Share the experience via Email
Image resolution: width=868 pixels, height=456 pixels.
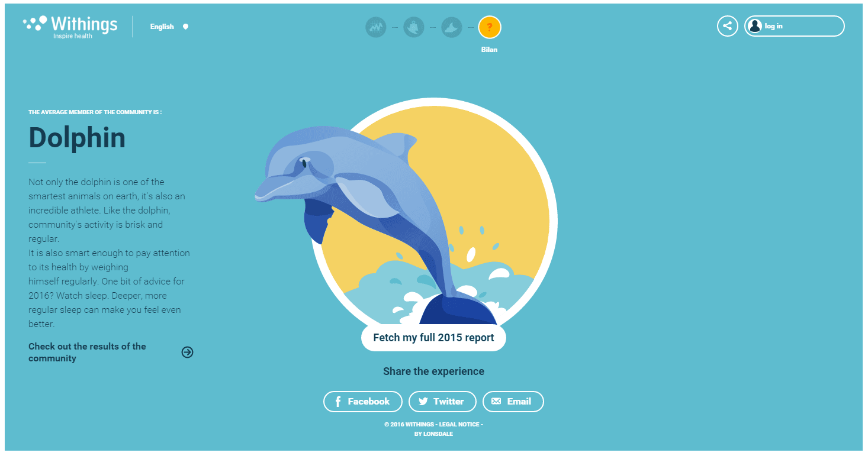point(513,402)
